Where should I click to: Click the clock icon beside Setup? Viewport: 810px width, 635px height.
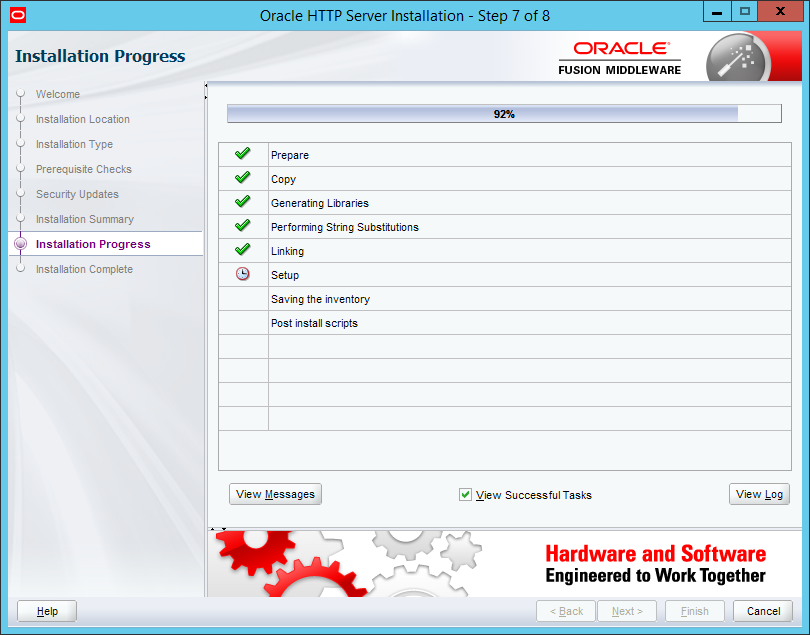[242, 275]
